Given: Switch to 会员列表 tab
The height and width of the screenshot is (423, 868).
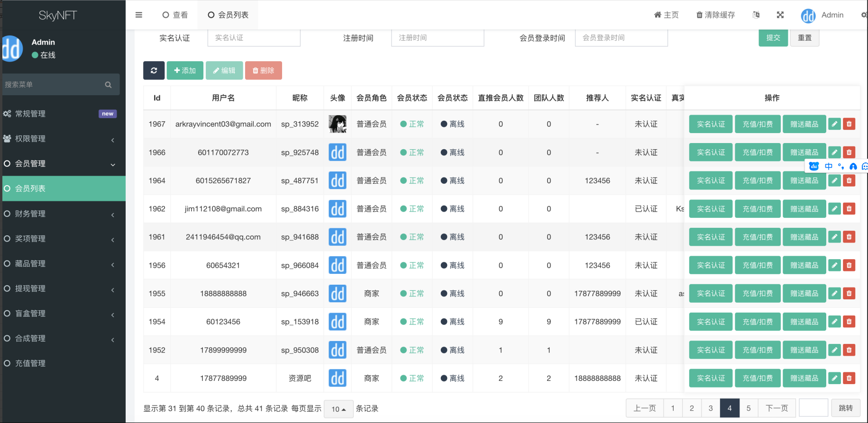Looking at the screenshot, I should pyautogui.click(x=228, y=15).
